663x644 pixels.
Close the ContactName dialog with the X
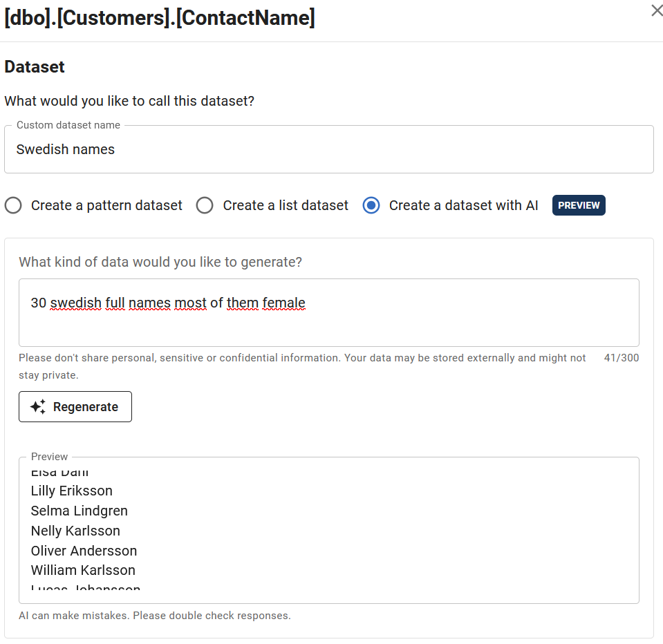coord(657,11)
